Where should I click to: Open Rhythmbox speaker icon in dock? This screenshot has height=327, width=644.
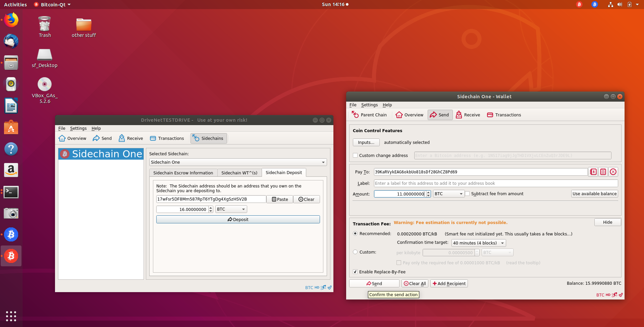click(x=11, y=84)
